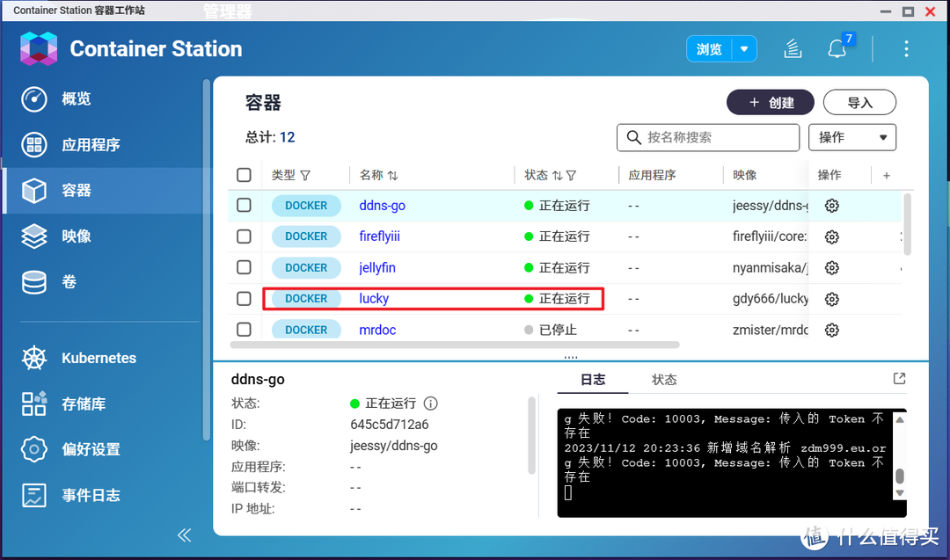Open the three-dot overflow menu at top right
The height and width of the screenshot is (560, 950).
tap(907, 48)
